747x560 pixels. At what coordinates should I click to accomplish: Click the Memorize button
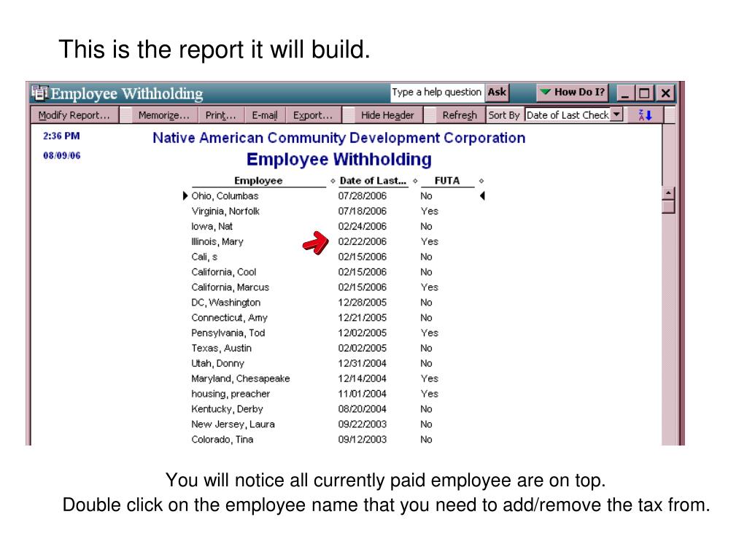(x=164, y=114)
